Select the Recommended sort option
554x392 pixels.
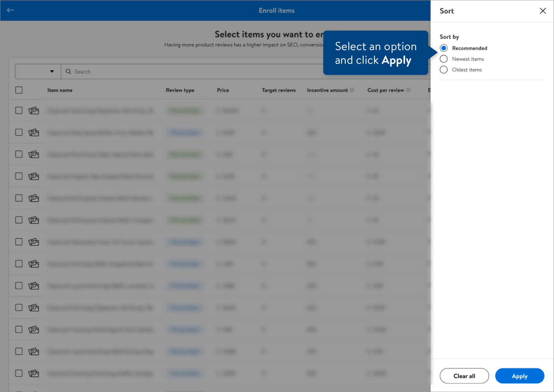coord(444,48)
